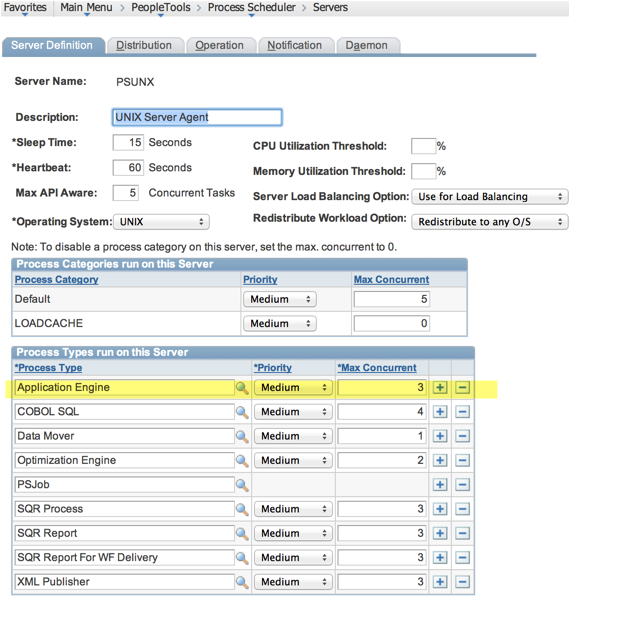Image resolution: width=641 pixels, height=619 pixels.
Task: Add row after SQR Report
Action: (440, 533)
